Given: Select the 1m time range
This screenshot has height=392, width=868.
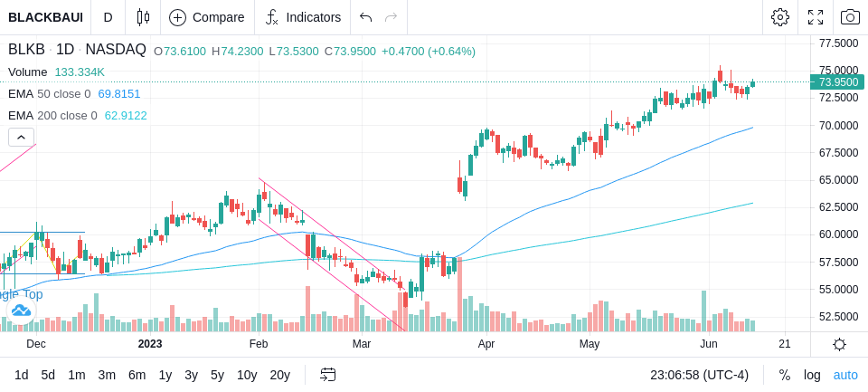Looking at the screenshot, I should tap(76, 376).
